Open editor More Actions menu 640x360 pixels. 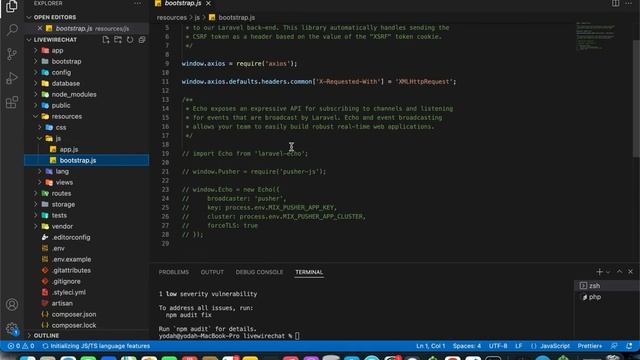pos(628,3)
